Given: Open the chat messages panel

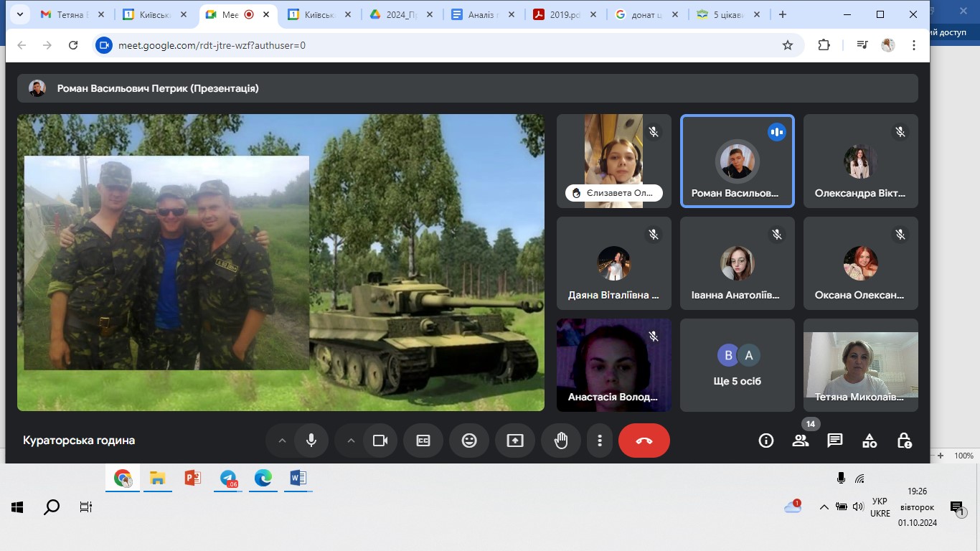Looking at the screenshot, I should point(835,441).
